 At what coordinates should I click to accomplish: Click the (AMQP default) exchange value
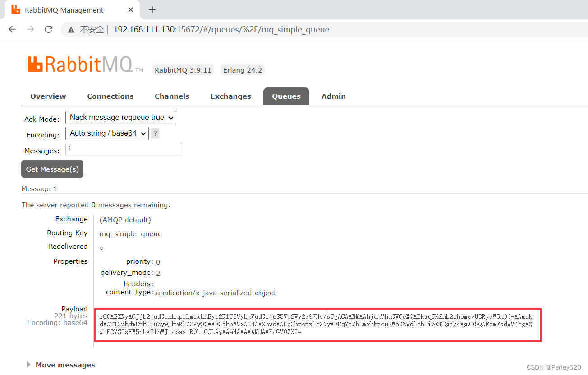click(125, 220)
